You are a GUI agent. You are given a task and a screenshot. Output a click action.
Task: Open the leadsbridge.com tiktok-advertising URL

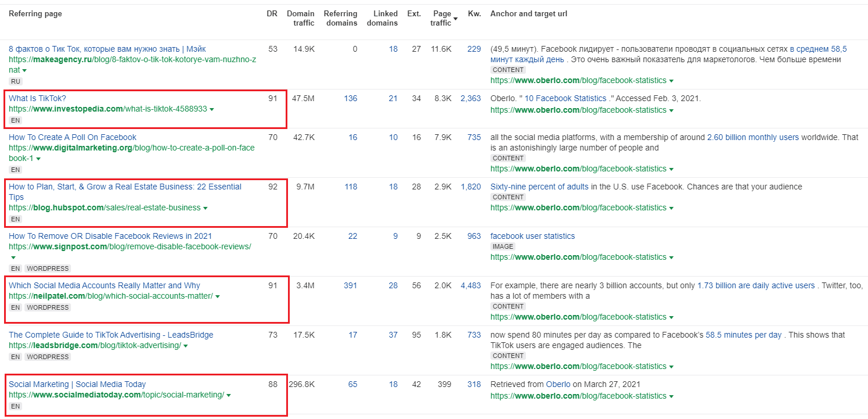(95, 345)
